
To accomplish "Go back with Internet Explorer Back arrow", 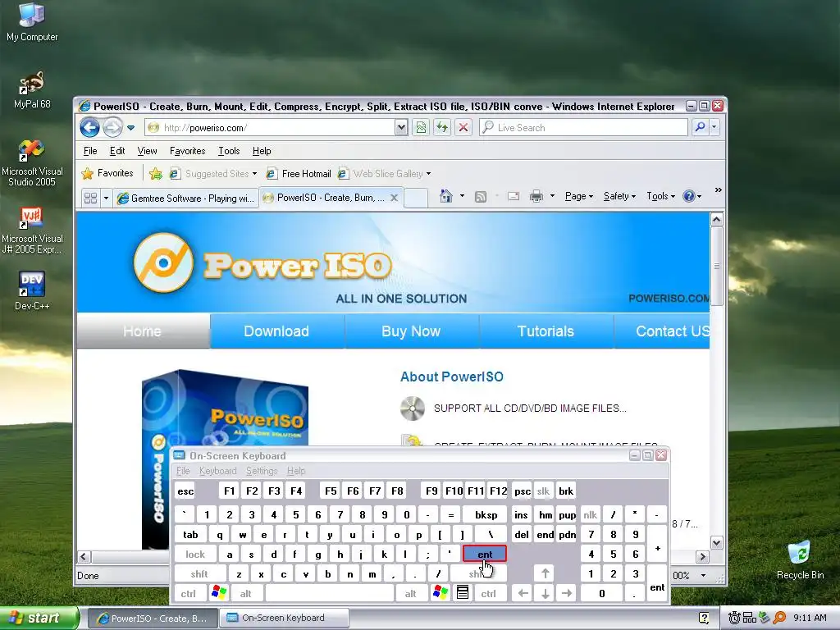I will pos(89,127).
